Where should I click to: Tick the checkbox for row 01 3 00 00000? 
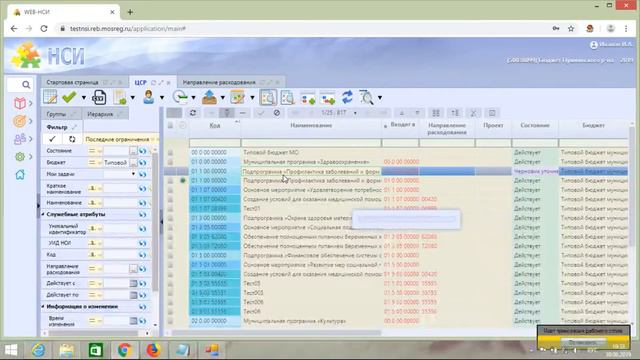[x=170, y=218]
